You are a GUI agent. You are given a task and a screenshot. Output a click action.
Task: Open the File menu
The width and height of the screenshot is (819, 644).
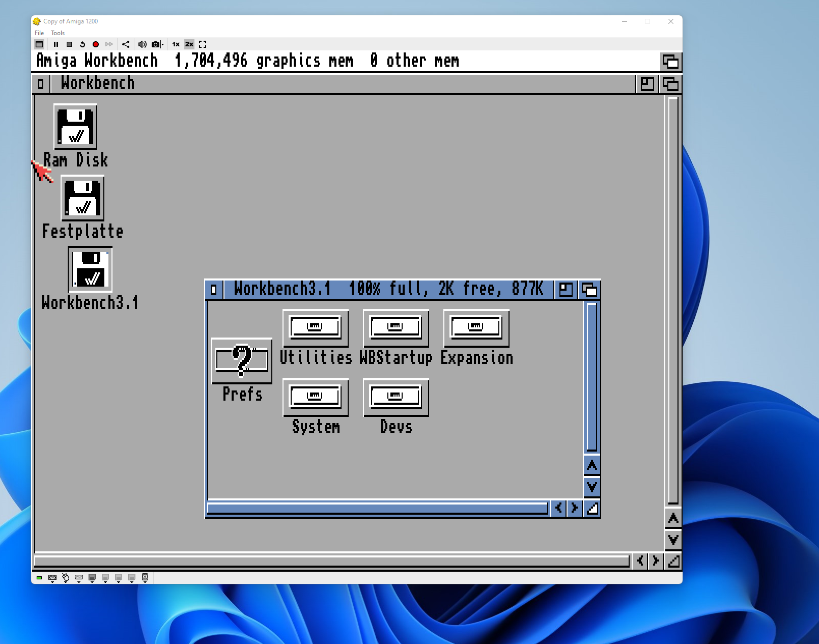[39, 33]
